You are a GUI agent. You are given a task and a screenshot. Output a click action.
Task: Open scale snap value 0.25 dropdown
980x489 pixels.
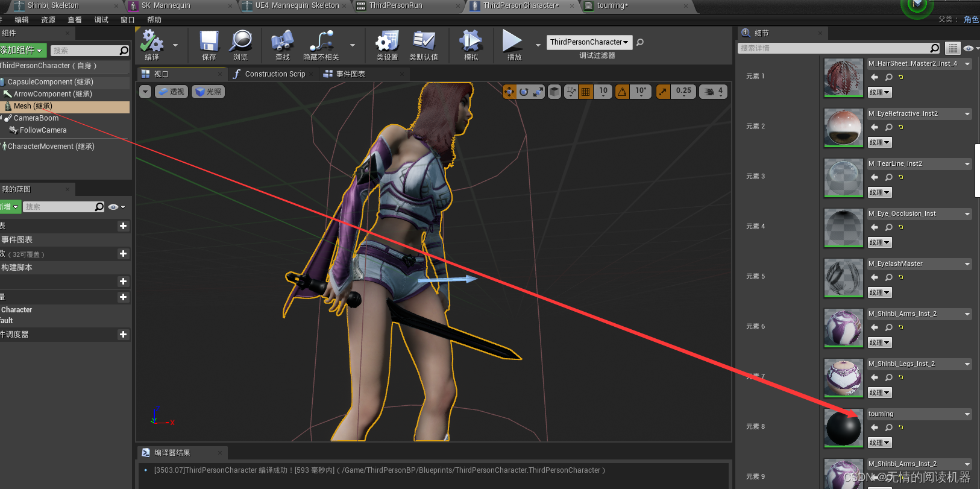[683, 92]
